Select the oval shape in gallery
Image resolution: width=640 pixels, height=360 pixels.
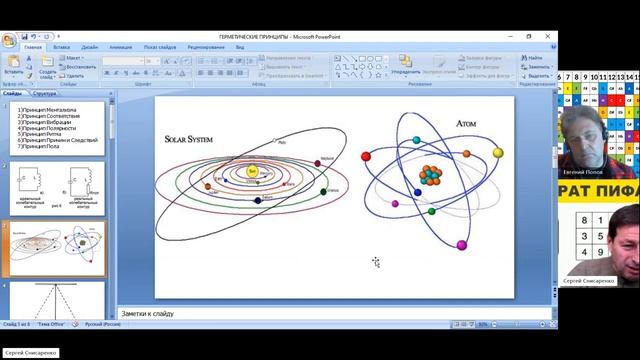click(370, 59)
